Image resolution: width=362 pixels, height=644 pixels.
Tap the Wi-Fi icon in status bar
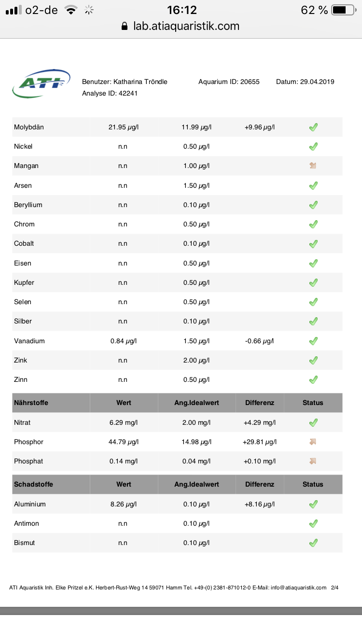pyautogui.click(x=71, y=10)
